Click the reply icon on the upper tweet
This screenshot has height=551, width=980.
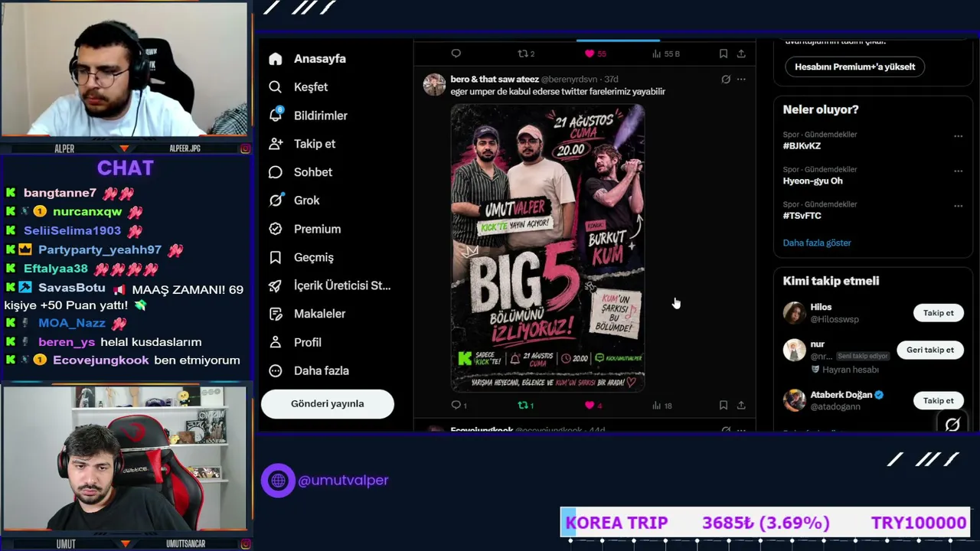click(x=456, y=54)
